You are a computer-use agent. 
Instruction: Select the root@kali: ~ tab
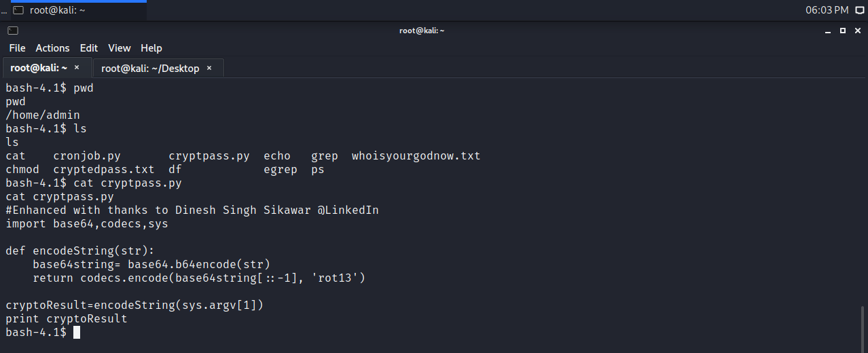39,68
